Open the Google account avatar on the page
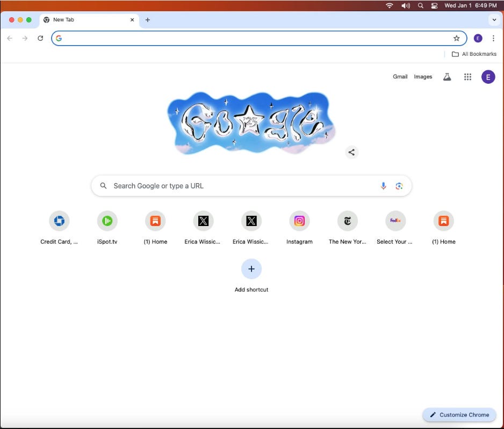The image size is (504, 429). [488, 77]
